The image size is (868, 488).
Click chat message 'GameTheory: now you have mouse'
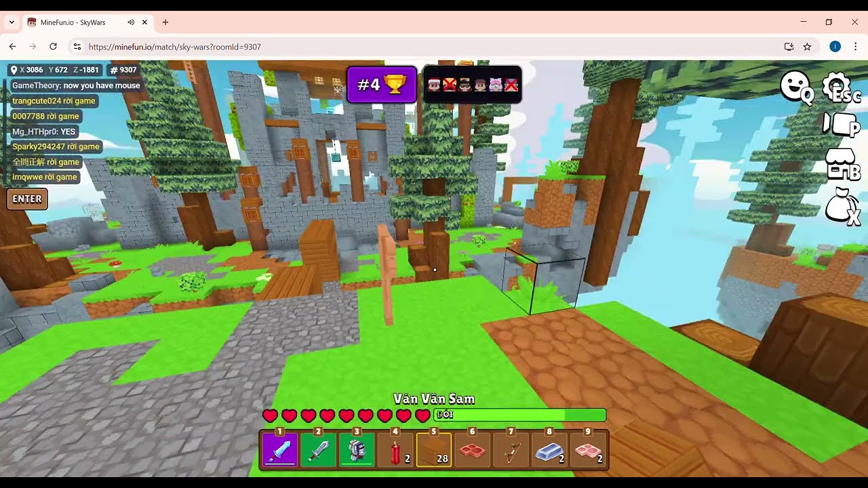pyautogui.click(x=76, y=85)
